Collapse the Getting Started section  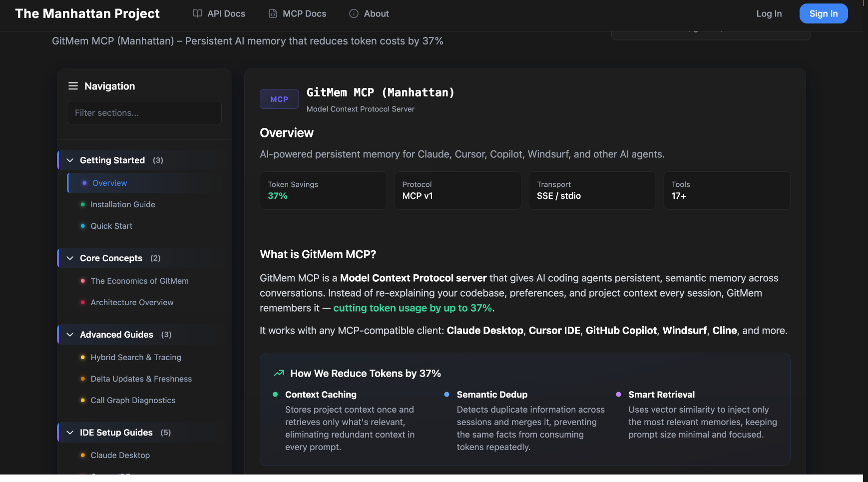70,160
